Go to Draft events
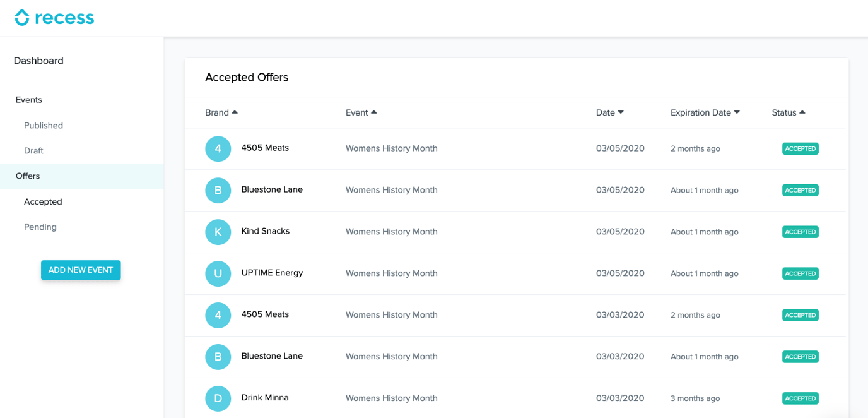The height and width of the screenshot is (418, 868). [x=33, y=151]
